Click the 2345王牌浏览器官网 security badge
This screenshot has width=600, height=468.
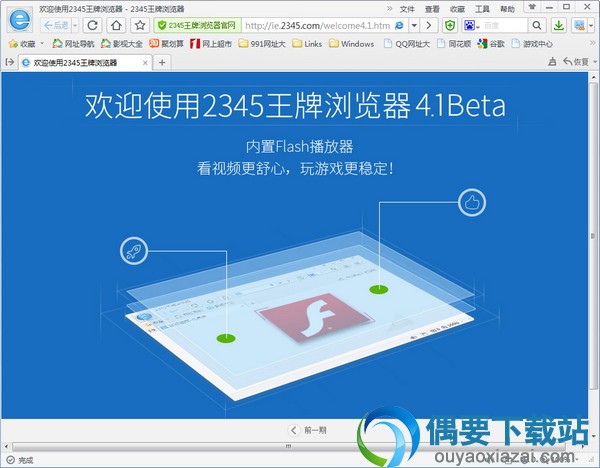click(x=197, y=25)
